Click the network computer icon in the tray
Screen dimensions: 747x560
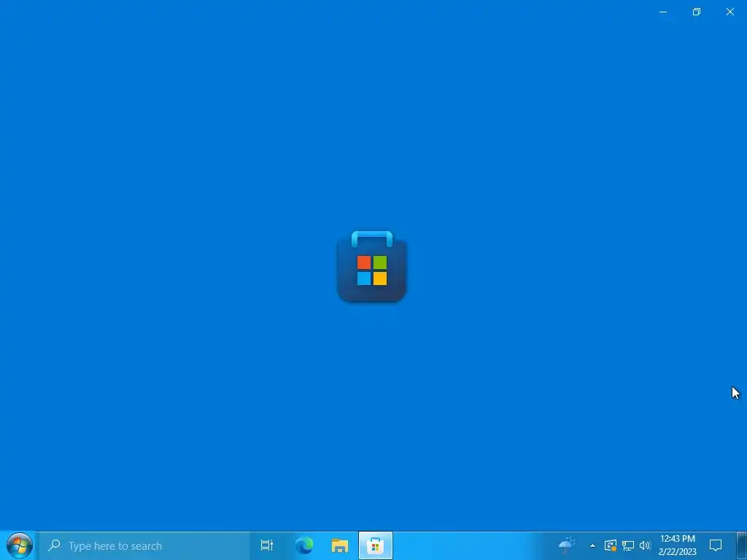628,545
